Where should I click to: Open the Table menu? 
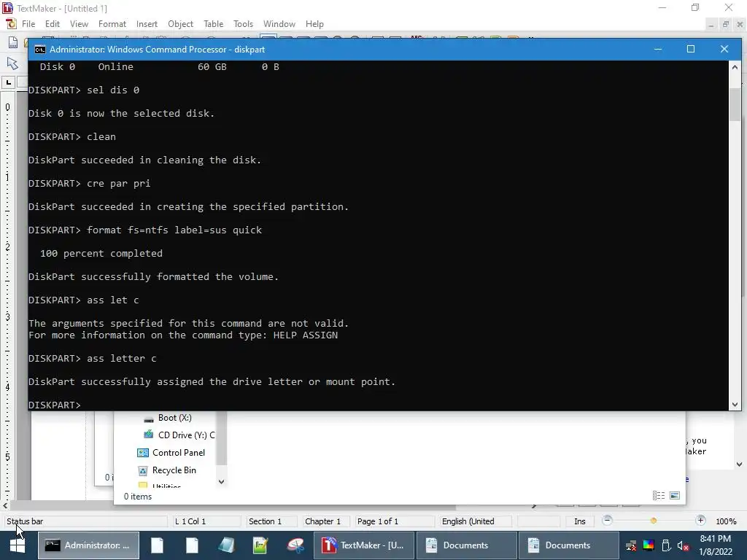(x=214, y=24)
